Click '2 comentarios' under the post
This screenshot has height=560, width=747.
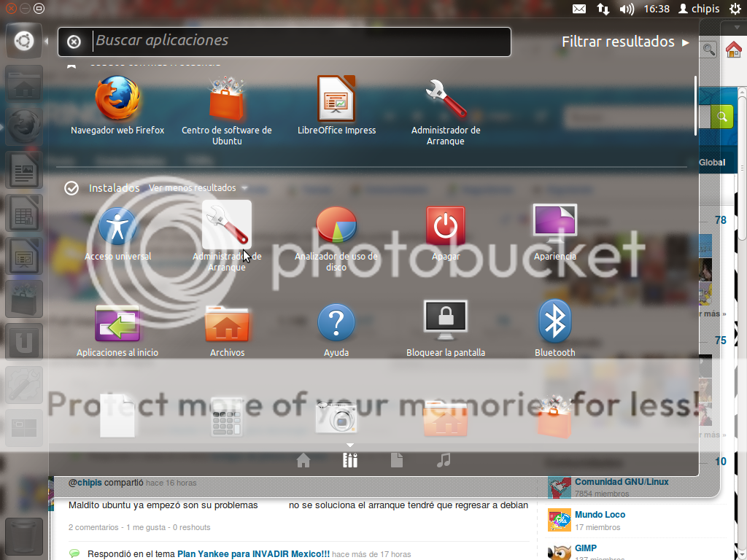tap(93, 528)
